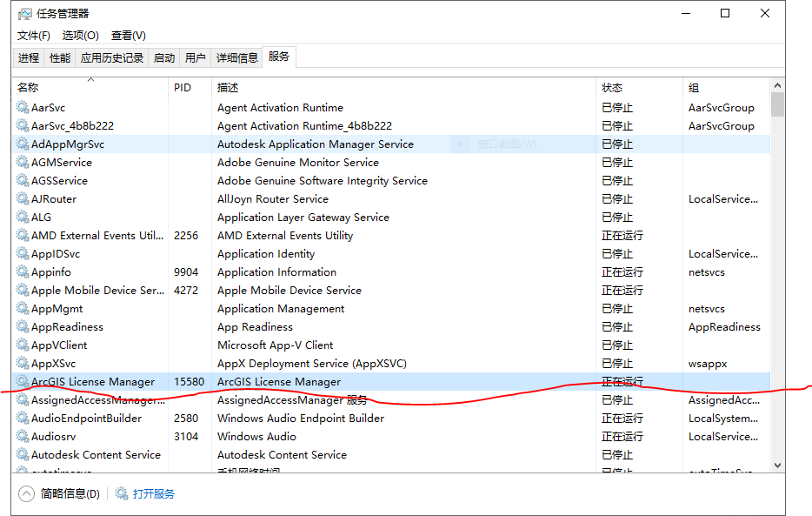Switch to the 进程 tab

[x=28, y=57]
